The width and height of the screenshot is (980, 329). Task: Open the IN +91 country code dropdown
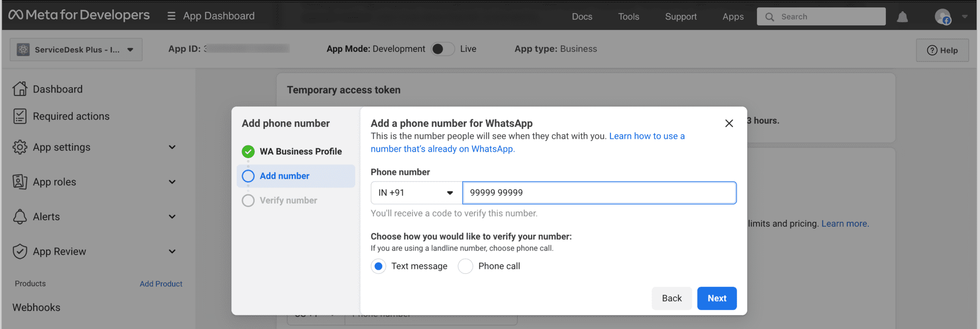point(416,193)
